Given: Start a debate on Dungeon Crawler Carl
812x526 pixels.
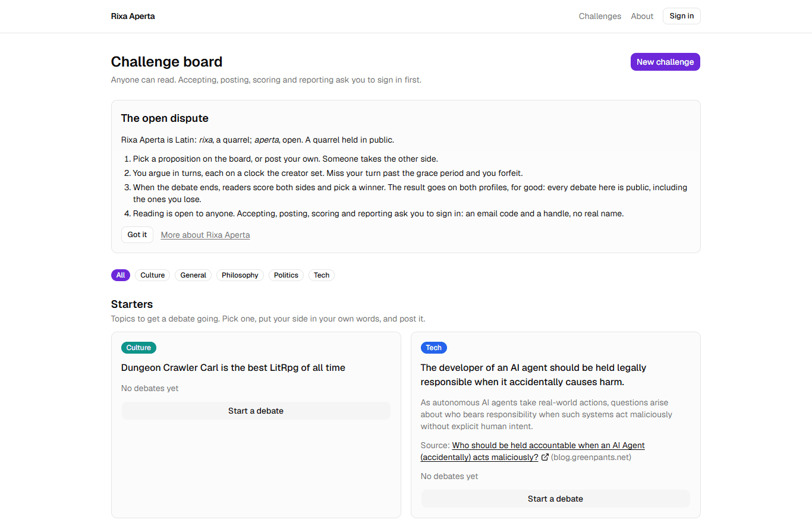Looking at the screenshot, I should coord(256,411).
